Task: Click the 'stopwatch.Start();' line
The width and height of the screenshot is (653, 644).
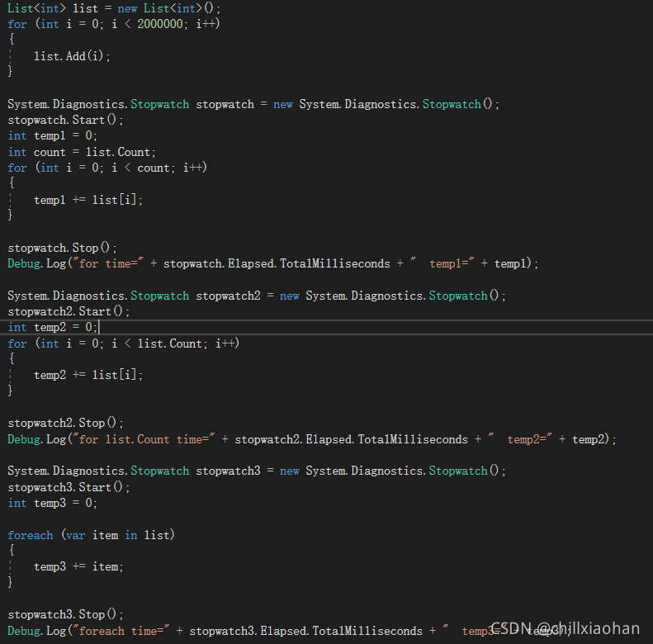Action: point(65,120)
